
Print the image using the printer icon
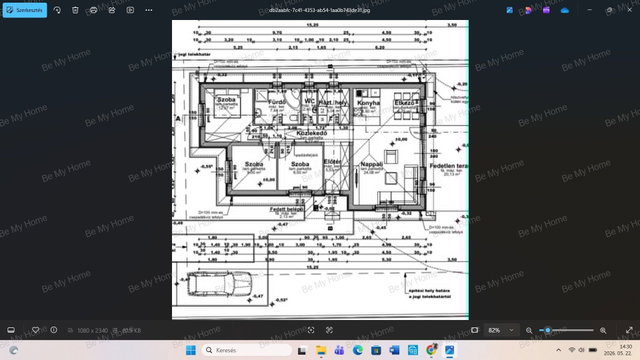click(93, 10)
